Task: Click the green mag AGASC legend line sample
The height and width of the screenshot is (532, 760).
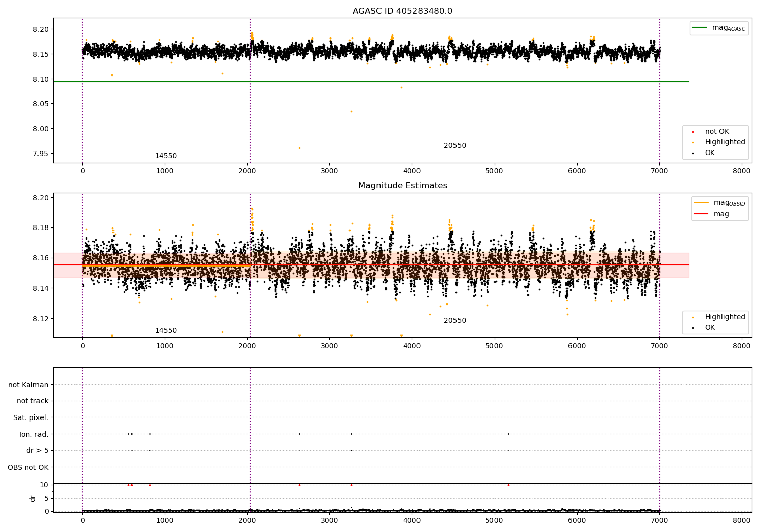Action: [x=700, y=28]
